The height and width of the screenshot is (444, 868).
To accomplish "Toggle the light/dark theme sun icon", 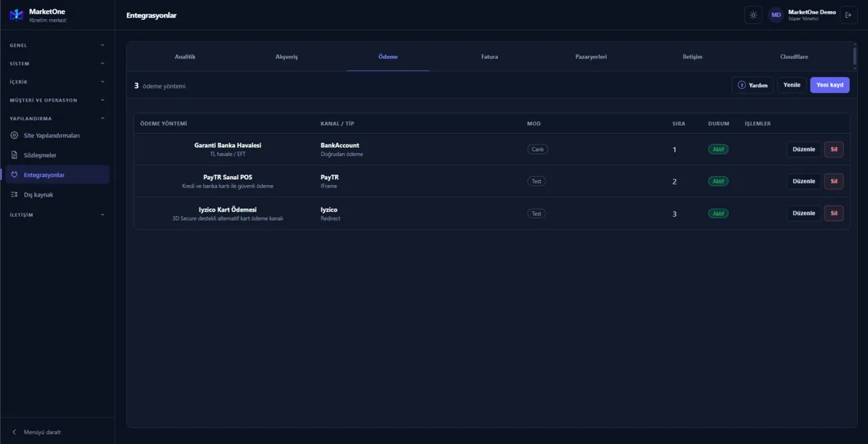I will [x=753, y=15].
